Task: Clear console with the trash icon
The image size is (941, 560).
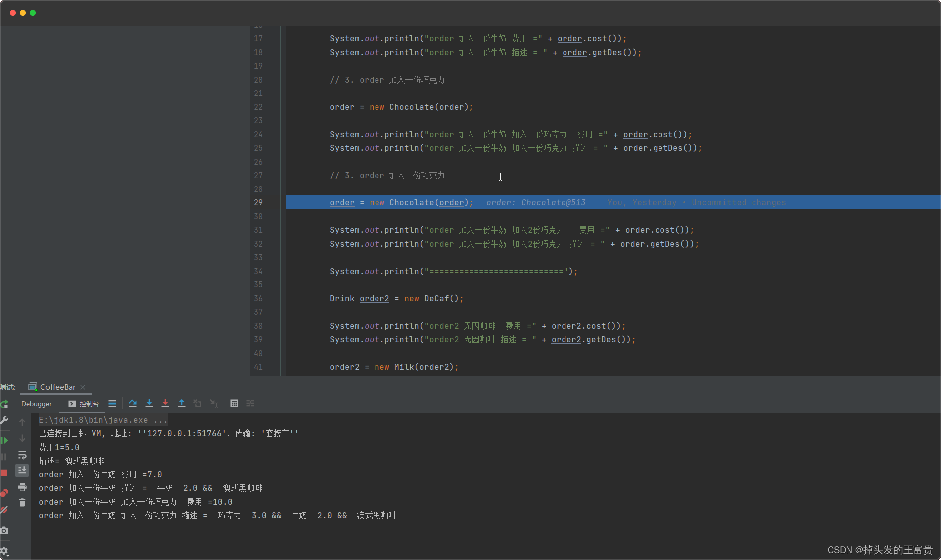Action: coord(22,503)
